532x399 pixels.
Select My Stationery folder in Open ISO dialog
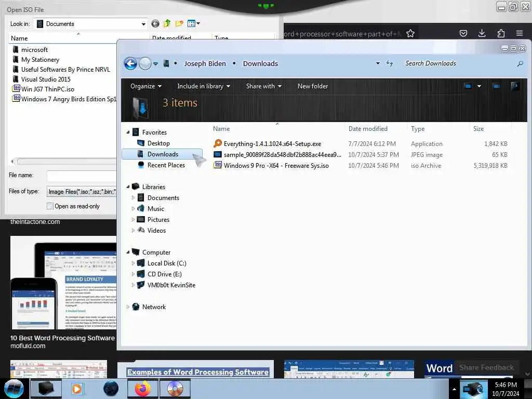pyautogui.click(x=40, y=60)
